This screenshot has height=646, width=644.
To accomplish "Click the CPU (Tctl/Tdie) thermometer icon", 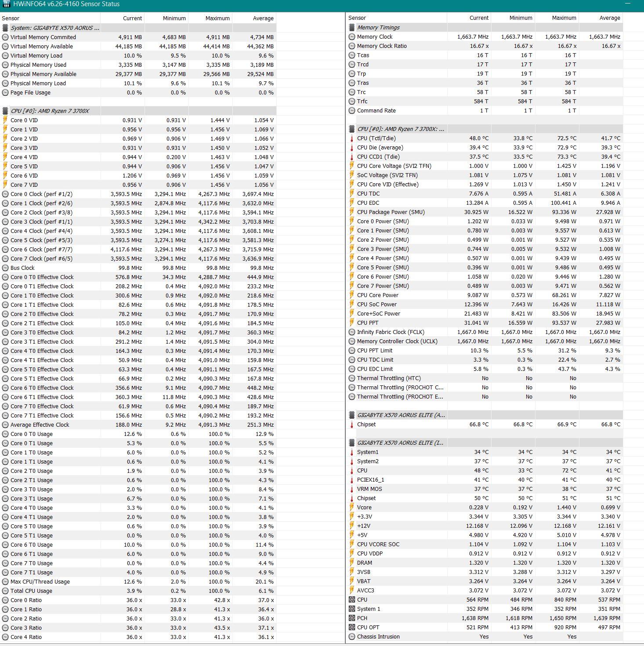I will click(x=352, y=138).
